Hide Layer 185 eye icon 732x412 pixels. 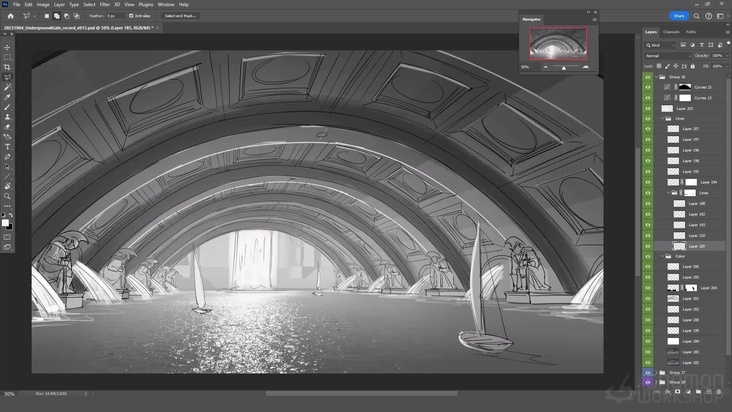coord(648,246)
